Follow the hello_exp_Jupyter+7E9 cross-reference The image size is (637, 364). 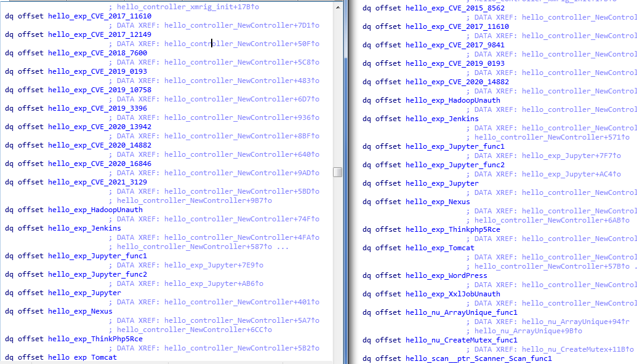tap(214, 266)
